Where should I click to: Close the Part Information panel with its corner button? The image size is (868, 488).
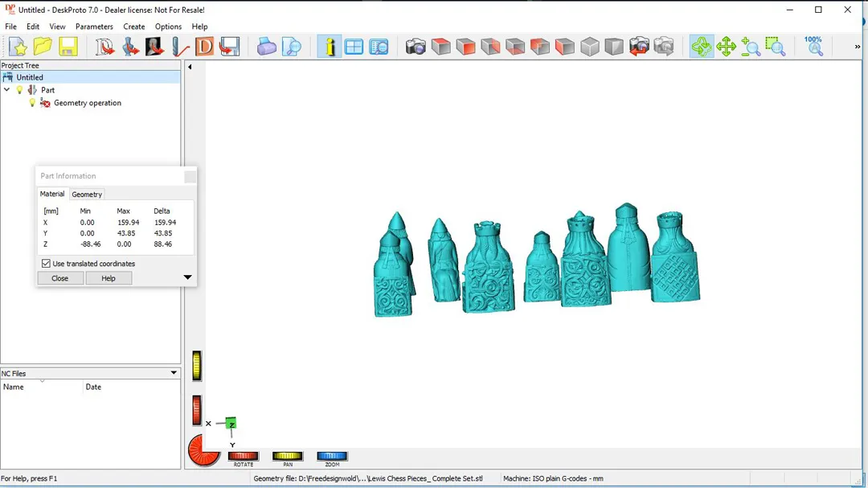(190, 177)
